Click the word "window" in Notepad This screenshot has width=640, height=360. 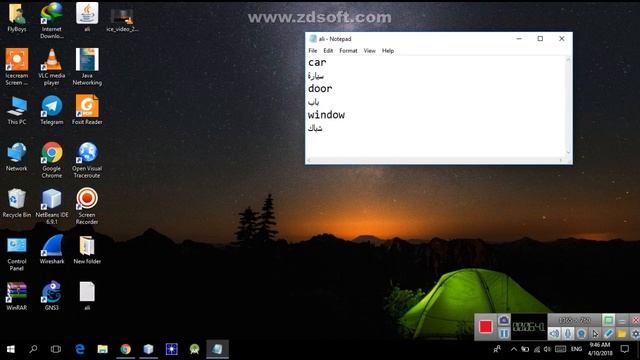[x=326, y=115]
